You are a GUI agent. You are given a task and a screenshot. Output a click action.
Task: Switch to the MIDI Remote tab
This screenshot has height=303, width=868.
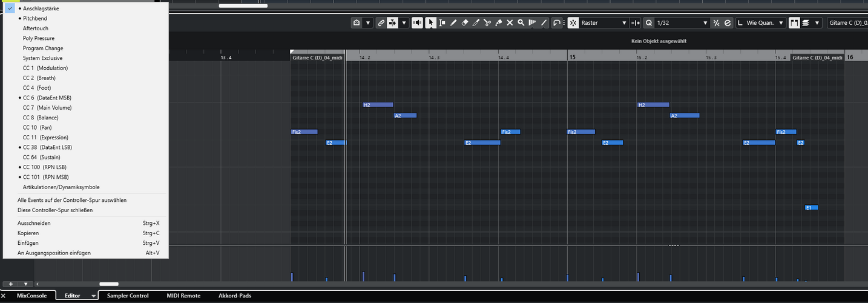click(183, 296)
